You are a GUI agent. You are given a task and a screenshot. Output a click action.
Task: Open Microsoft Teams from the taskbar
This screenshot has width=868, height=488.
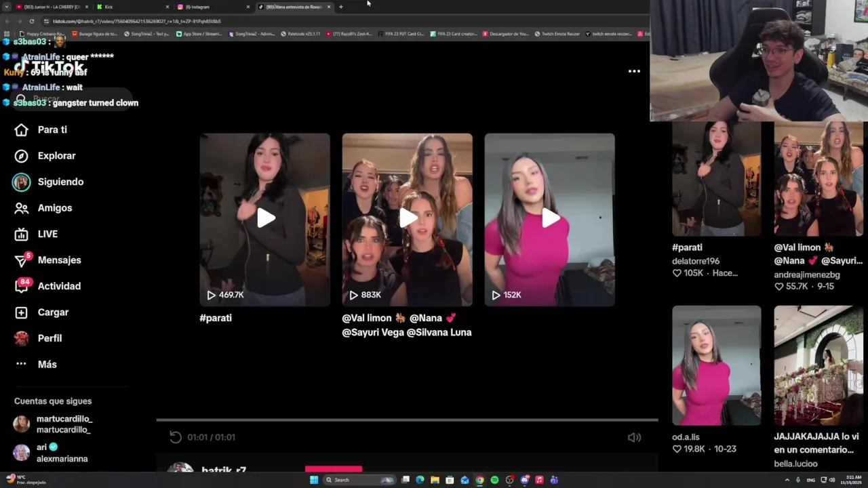coord(554,480)
